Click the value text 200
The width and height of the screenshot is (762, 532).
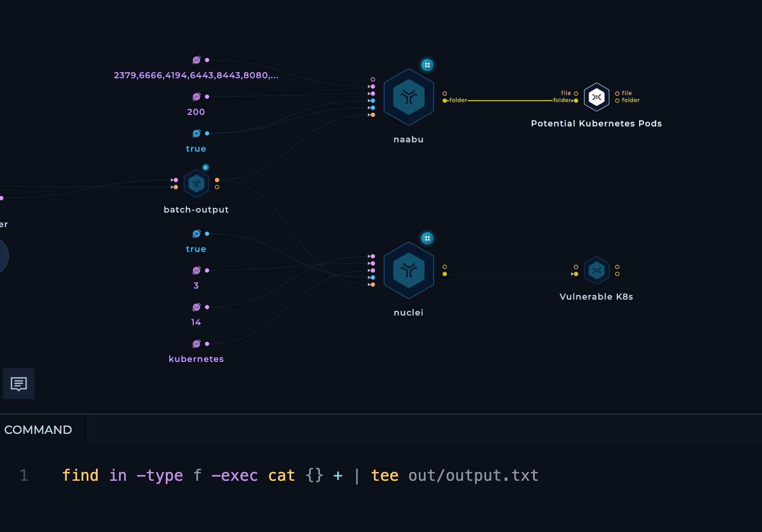196,112
